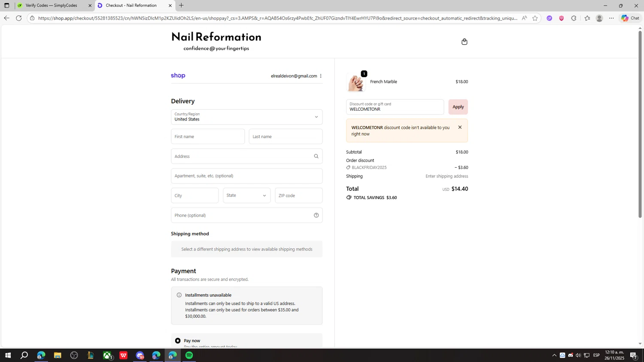Open the shopping bag cart icon
Image resolution: width=644 pixels, height=362 pixels.
click(x=464, y=42)
